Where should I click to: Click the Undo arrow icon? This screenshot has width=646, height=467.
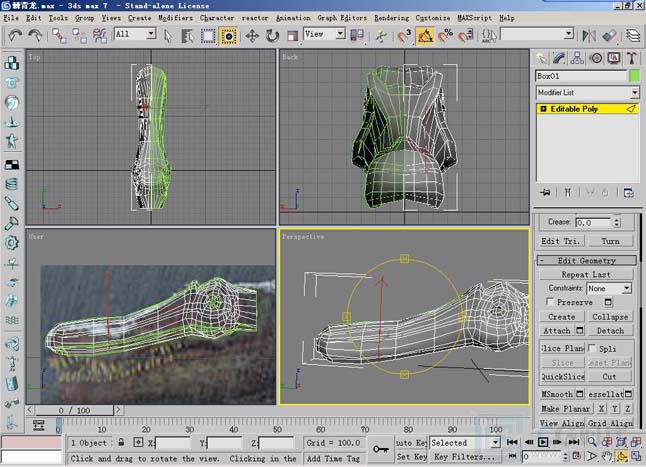[15, 36]
